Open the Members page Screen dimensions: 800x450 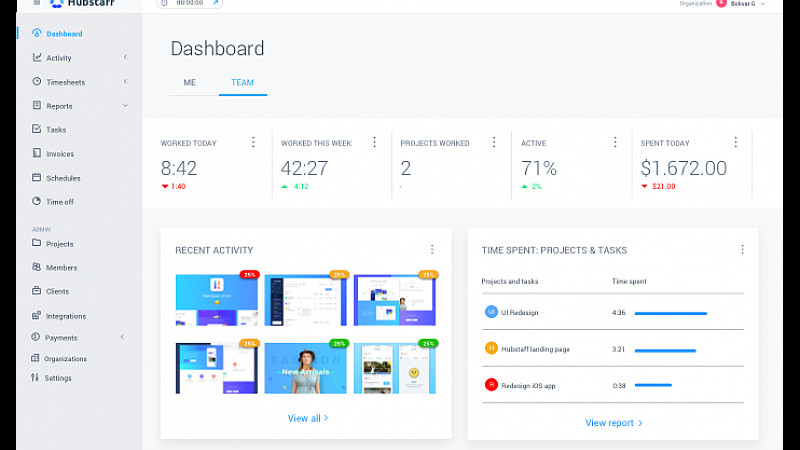click(x=62, y=267)
